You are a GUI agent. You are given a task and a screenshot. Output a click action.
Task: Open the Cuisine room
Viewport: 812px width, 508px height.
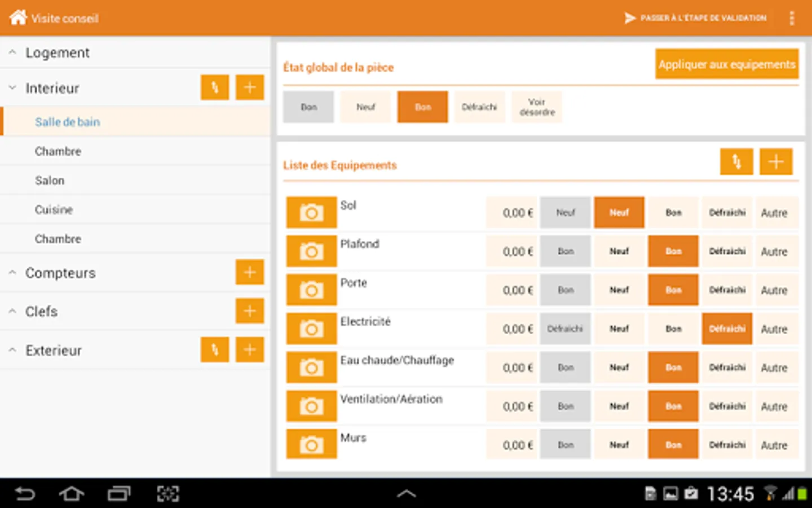[x=54, y=209]
